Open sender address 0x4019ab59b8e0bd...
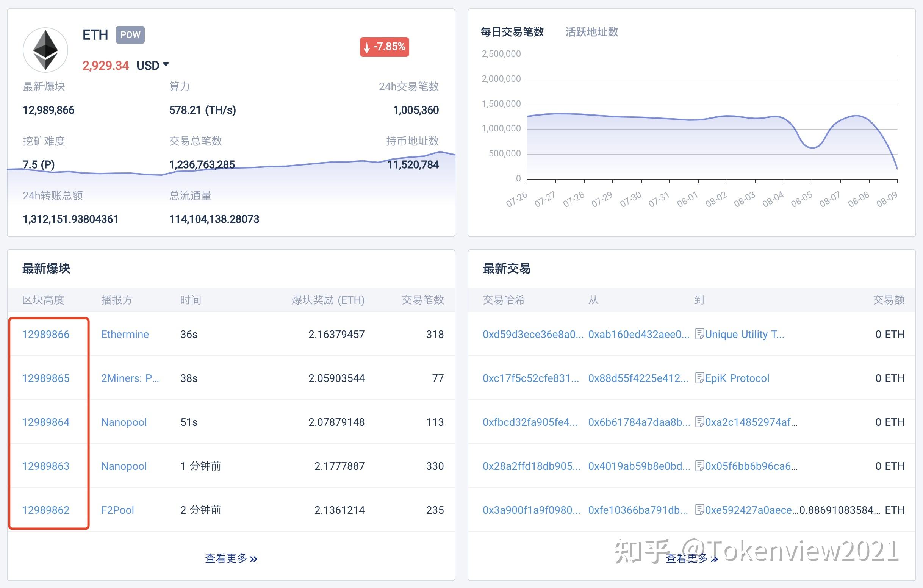This screenshot has width=923, height=588. point(639,466)
